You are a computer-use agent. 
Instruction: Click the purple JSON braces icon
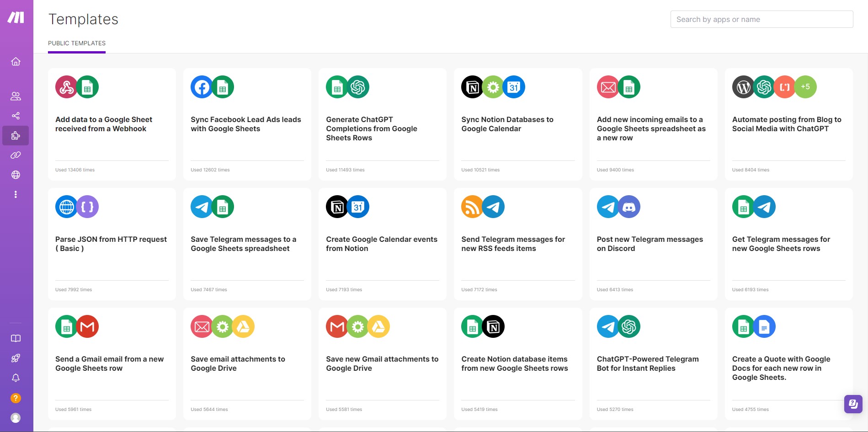click(87, 207)
